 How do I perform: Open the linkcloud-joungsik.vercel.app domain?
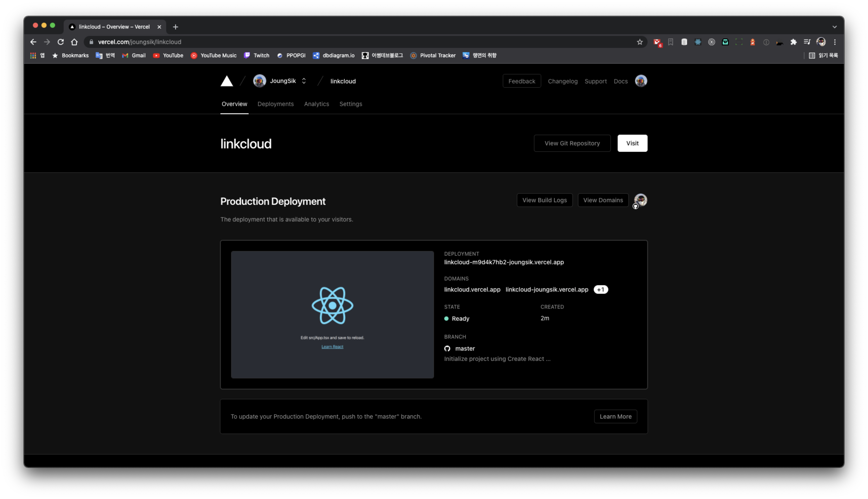point(547,290)
